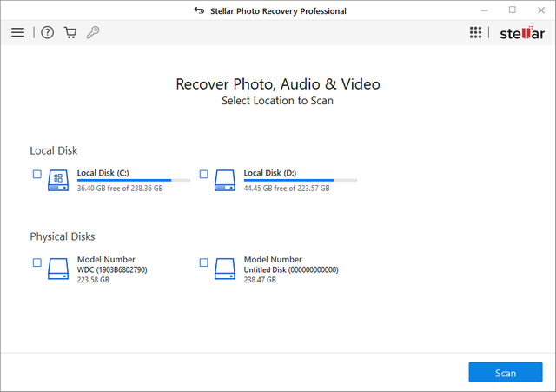Screen dimensions: 556x392
Task: Select the Untitled Disk (000000000000) label
Action: (291, 269)
